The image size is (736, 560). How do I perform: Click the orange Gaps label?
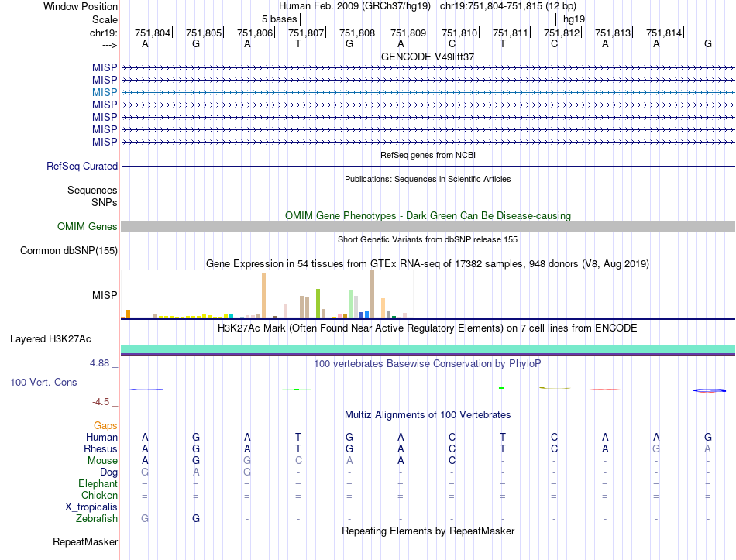click(x=105, y=425)
